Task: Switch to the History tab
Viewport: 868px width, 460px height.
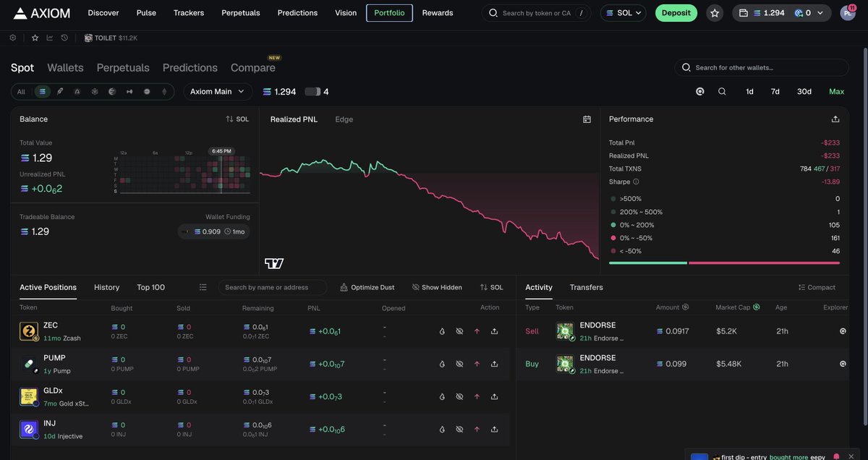Action: [107, 287]
